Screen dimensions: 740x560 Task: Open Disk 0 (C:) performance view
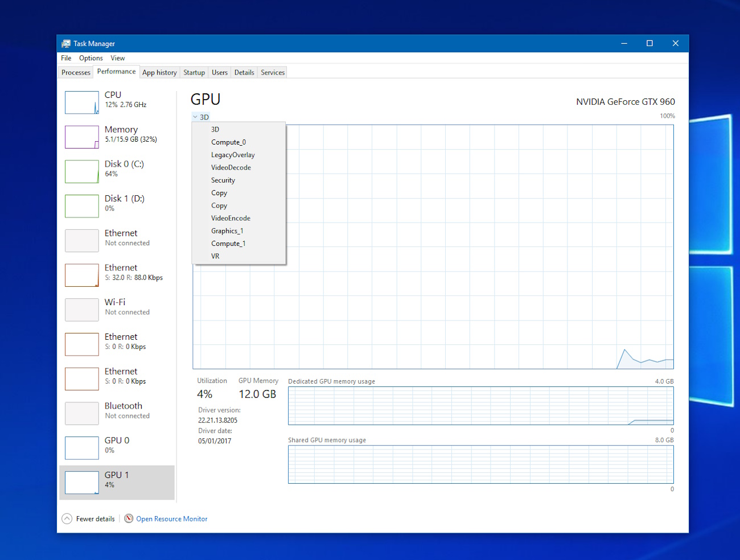(x=117, y=171)
